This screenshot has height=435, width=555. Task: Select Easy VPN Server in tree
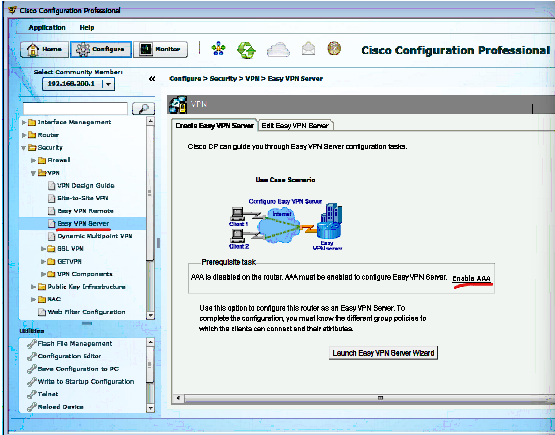click(79, 224)
